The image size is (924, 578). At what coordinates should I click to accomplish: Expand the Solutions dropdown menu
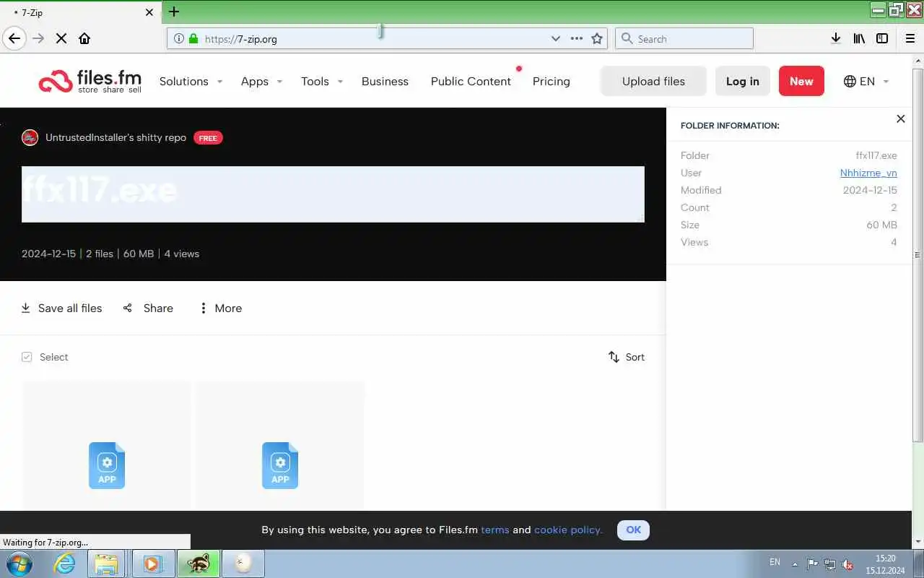[191, 81]
